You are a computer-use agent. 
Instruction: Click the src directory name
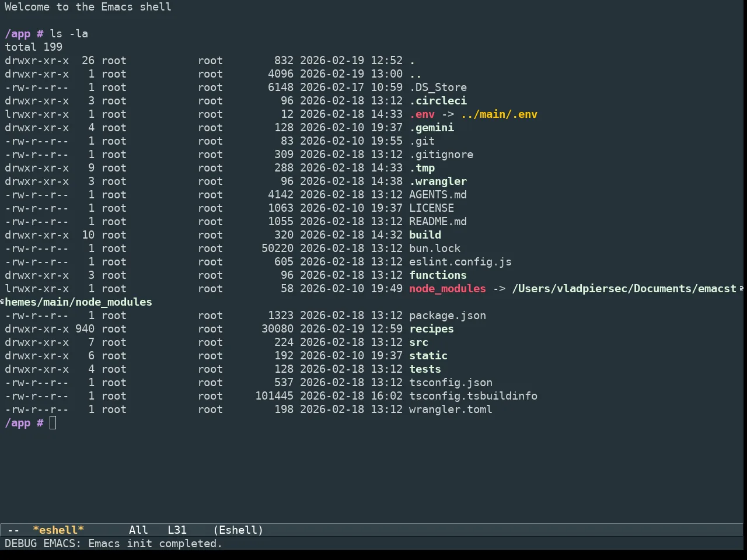[418, 342]
